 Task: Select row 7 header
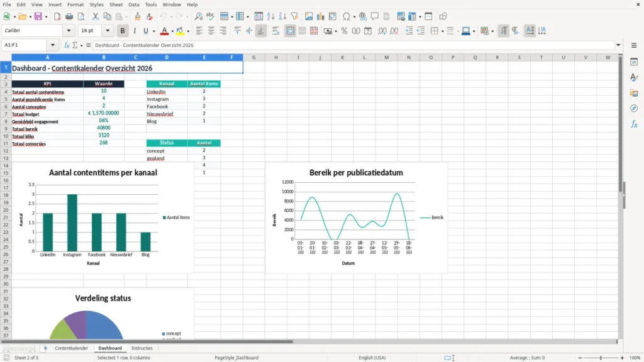point(6,114)
